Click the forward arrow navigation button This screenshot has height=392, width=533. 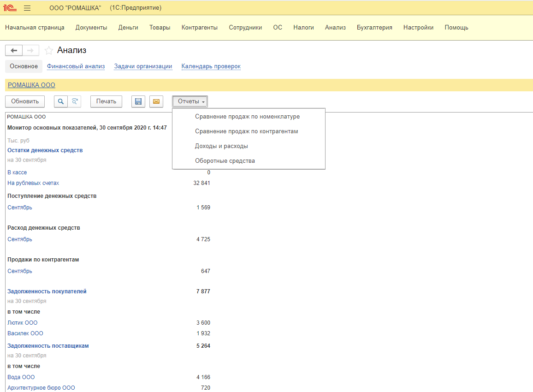[x=30, y=50]
